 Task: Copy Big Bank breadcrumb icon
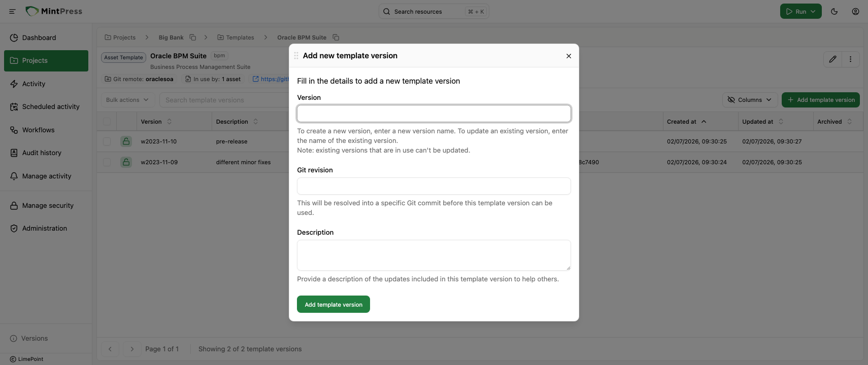click(x=193, y=38)
